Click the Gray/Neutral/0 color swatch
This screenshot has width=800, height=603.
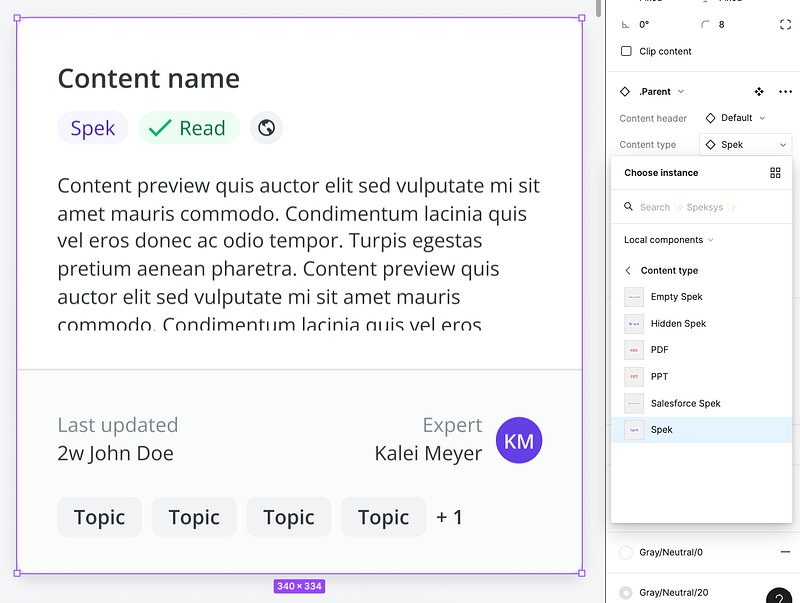[626, 552]
